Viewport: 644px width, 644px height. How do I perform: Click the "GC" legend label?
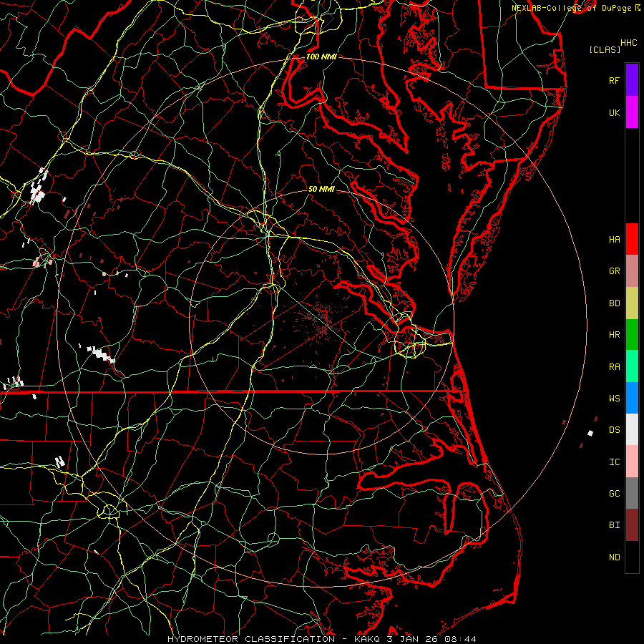pos(614,494)
